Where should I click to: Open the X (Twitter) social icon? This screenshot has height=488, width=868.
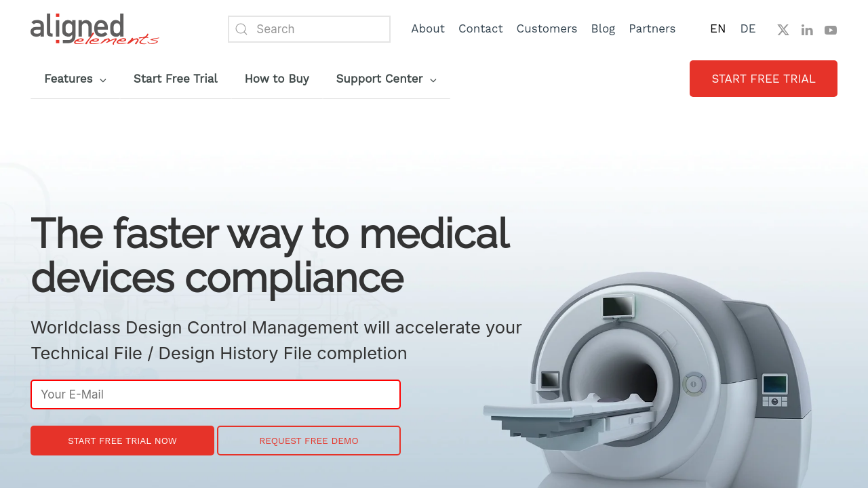(x=783, y=30)
